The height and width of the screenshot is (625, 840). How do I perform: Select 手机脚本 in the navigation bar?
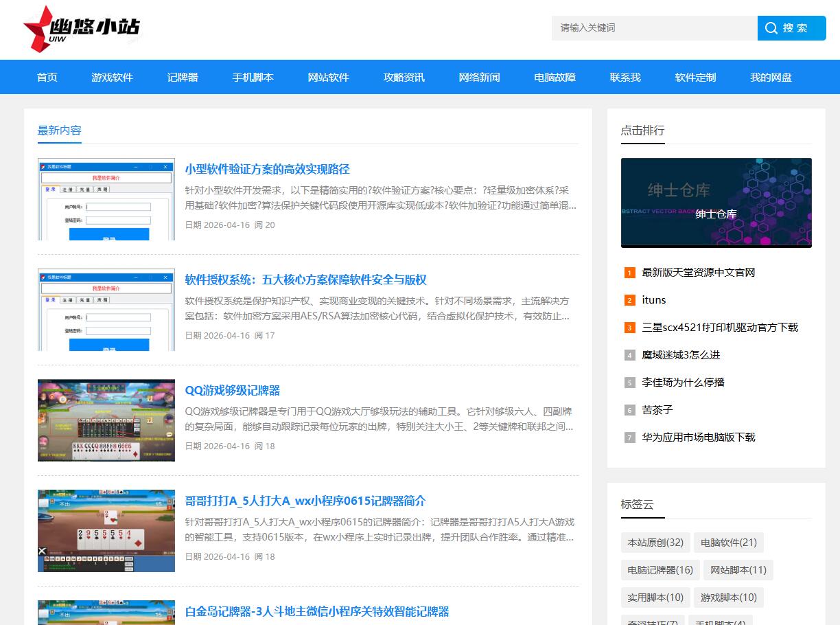pyautogui.click(x=253, y=78)
